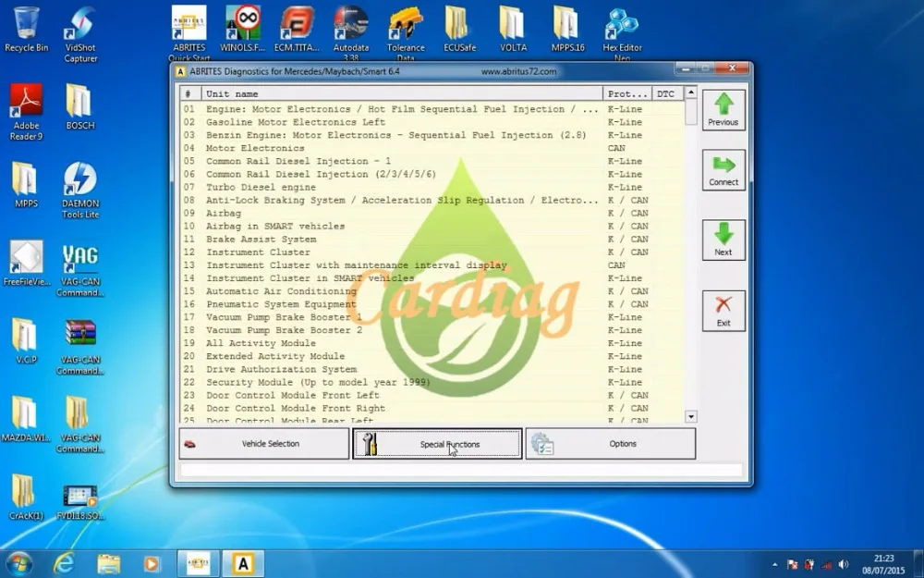Open Internet Explorer from the taskbar
This screenshot has height=578, width=924.
[64, 564]
